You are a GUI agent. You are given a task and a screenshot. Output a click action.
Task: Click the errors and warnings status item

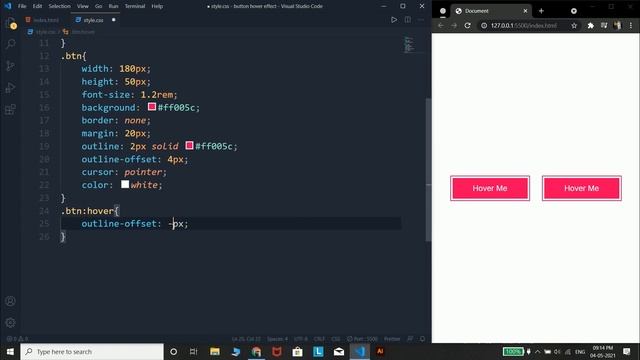coord(17,339)
